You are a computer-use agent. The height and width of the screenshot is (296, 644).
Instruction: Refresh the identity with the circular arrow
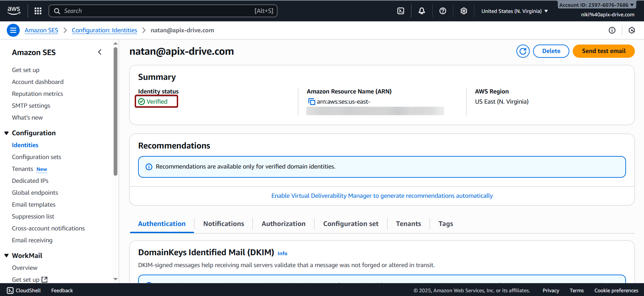pyautogui.click(x=523, y=51)
